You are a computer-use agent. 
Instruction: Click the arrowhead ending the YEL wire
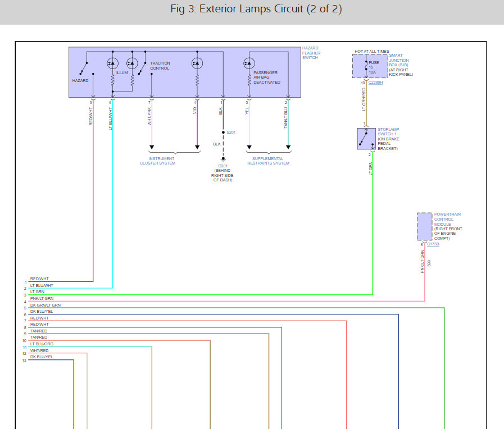click(x=249, y=147)
